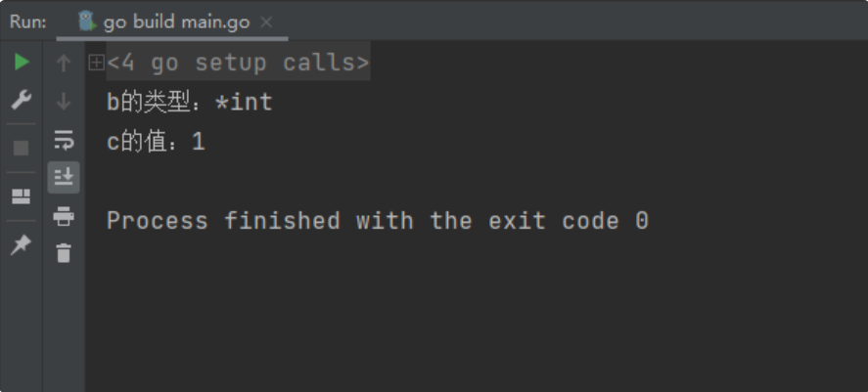Screen dimensions: 868x392
Task: Click the up arrow stack trace icon
Action: tap(64, 63)
